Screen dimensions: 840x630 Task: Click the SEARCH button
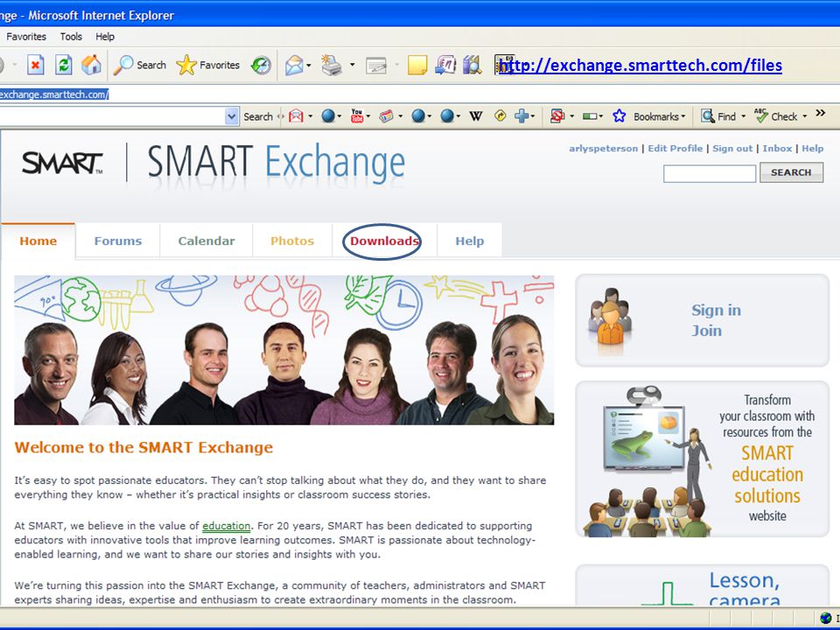pos(791,172)
